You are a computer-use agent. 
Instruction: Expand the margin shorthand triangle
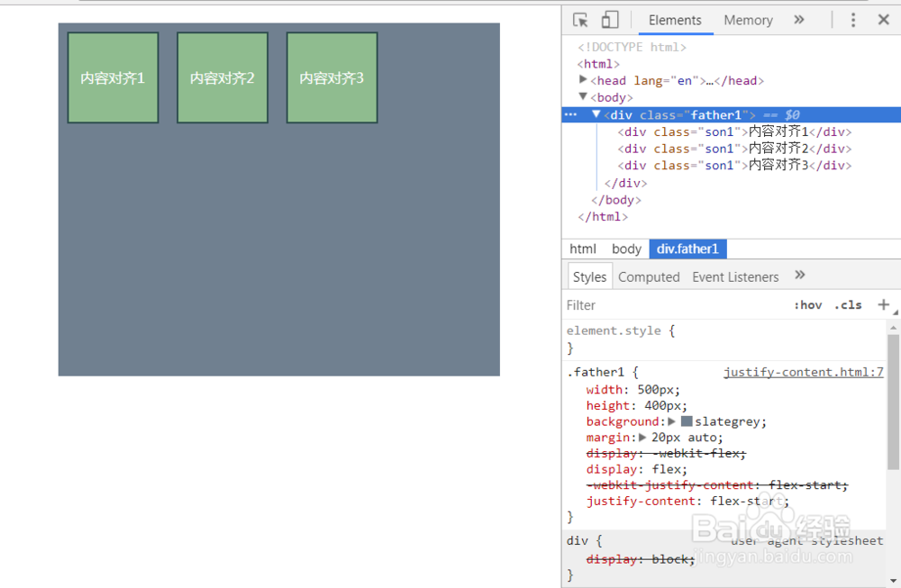coord(642,438)
